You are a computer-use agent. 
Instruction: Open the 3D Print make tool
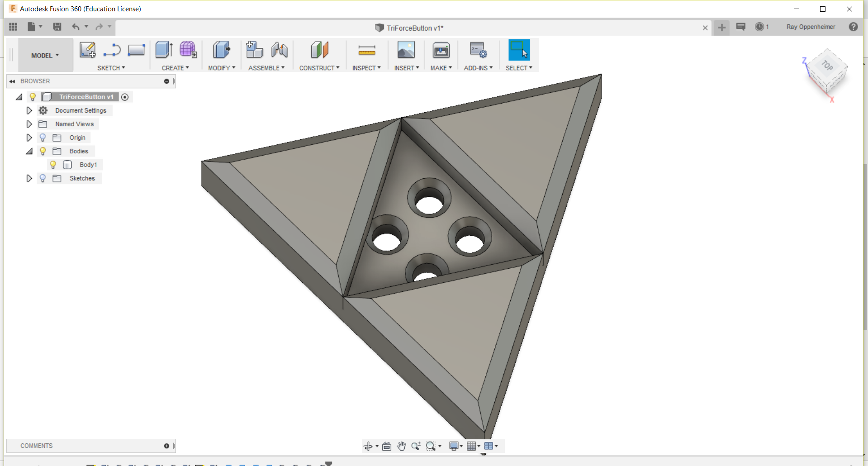coord(441,50)
